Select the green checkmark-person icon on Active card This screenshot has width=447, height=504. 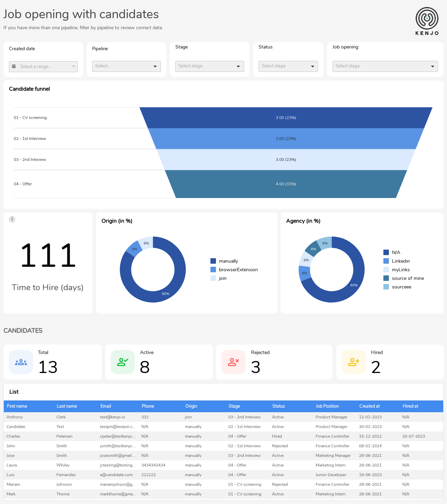(x=122, y=362)
